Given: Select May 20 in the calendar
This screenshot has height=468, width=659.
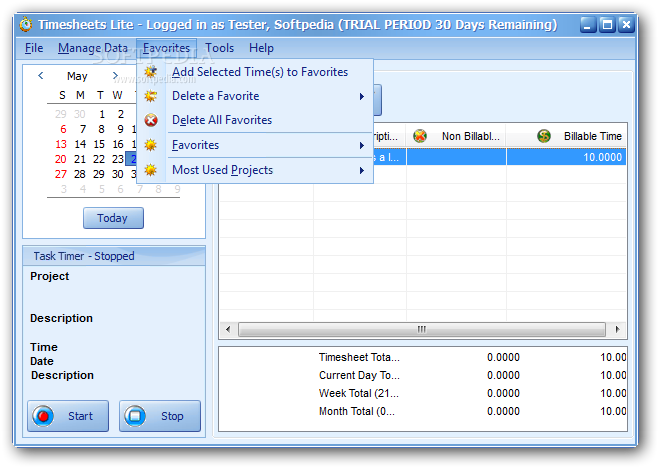Looking at the screenshot, I should click(61, 160).
